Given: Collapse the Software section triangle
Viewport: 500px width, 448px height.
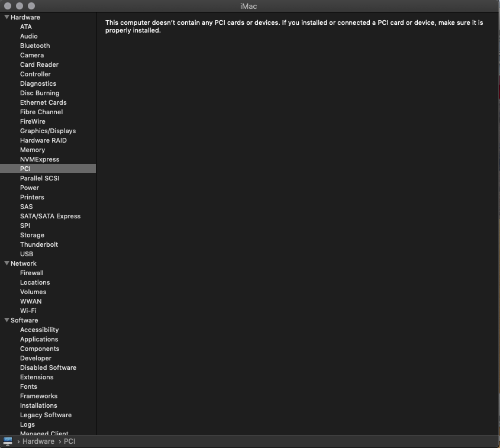Looking at the screenshot, I should (7, 320).
